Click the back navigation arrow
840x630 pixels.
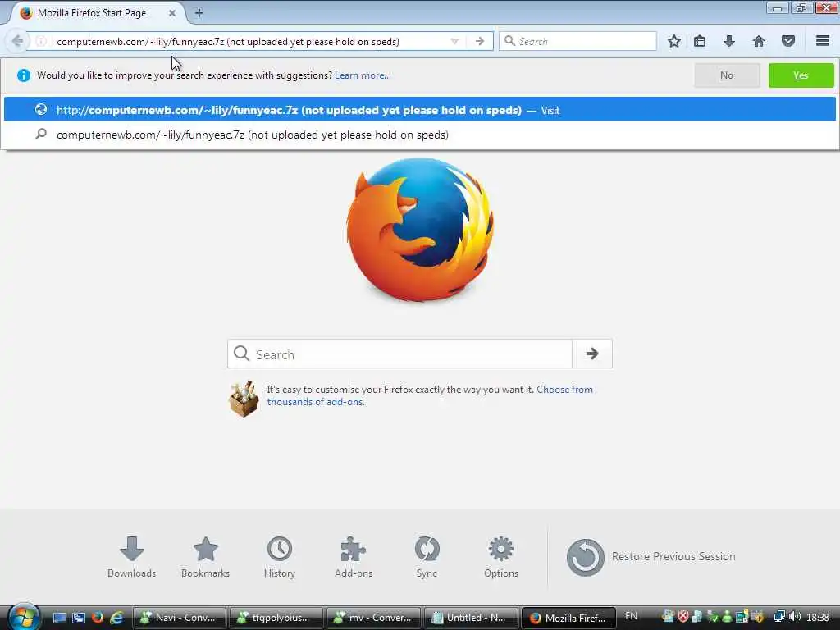pos(16,41)
